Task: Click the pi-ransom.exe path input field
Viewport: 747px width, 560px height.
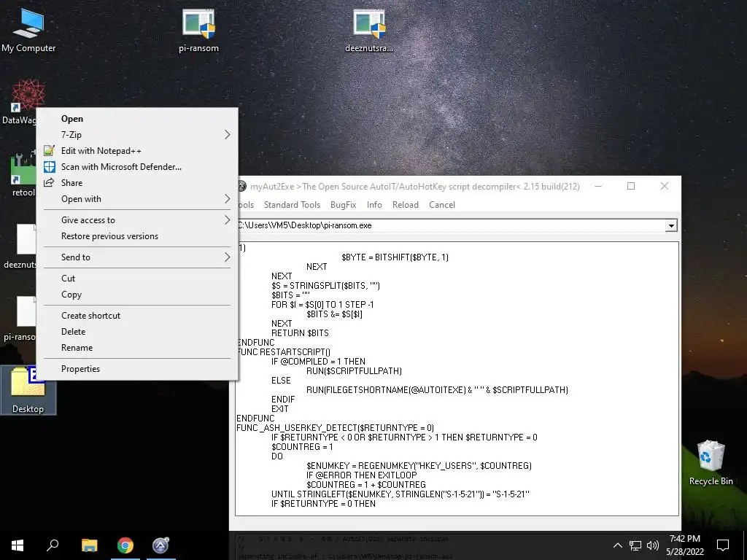Action: pos(451,226)
